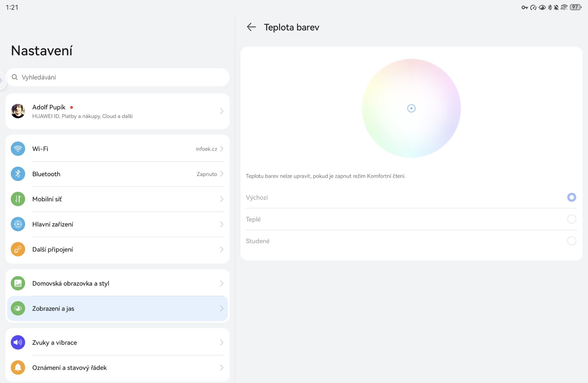This screenshot has width=588, height=383.
Task: Tap the Hlavní zařízení icon
Action: (18, 224)
